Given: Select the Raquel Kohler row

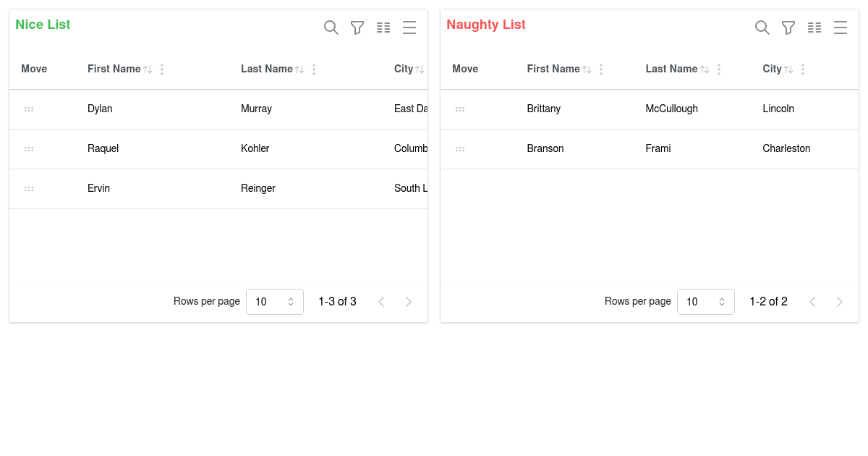Looking at the screenshot, I should (x=218, y=149).
